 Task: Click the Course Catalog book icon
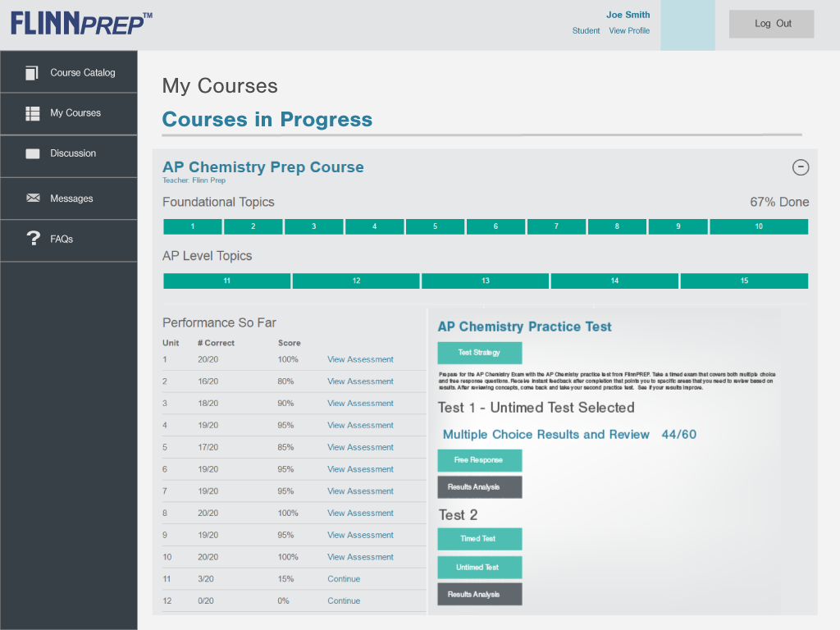click(32, 73)
